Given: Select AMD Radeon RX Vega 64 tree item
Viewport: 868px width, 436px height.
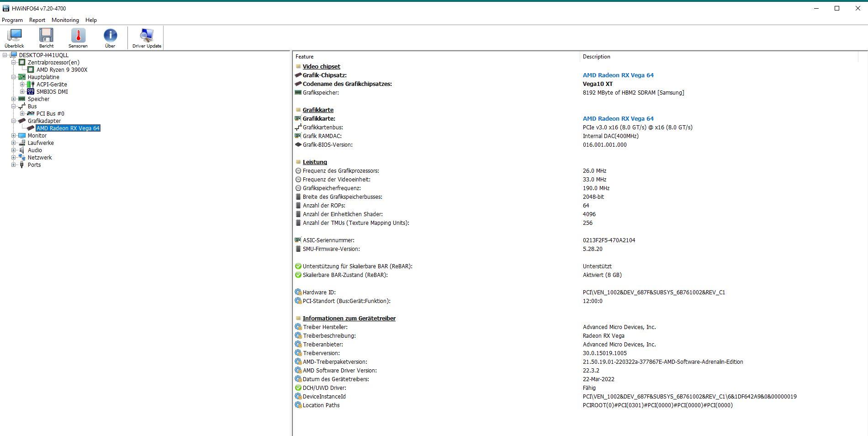Looking at the screenshot, I should [68, 128].
